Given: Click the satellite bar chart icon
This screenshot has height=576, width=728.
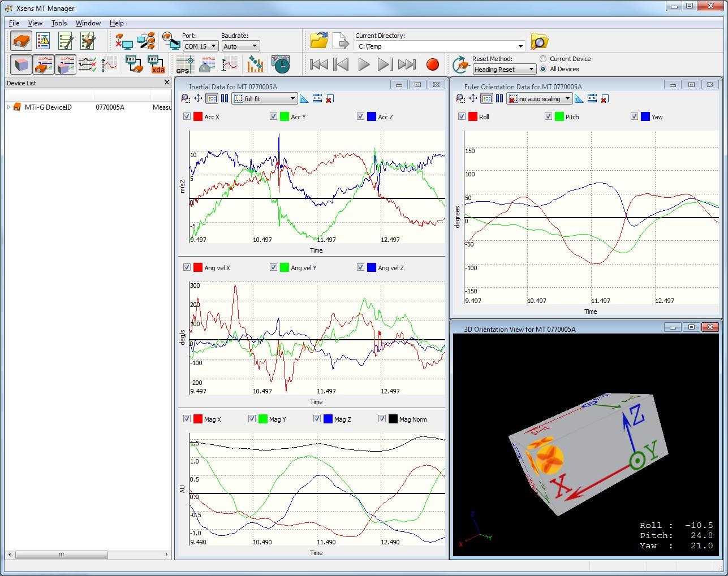Looking at the screenshot, I should (255, 65).
